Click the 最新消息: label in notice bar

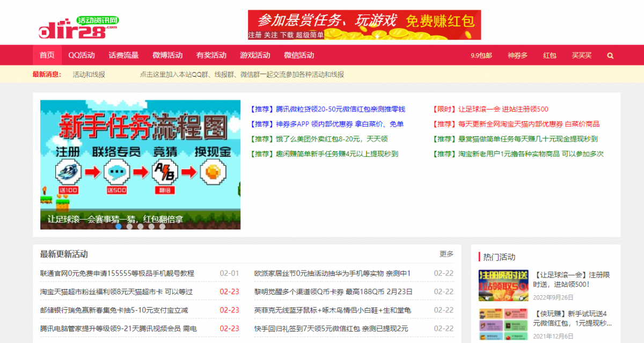pyautogui.click(x=47, y=75)
